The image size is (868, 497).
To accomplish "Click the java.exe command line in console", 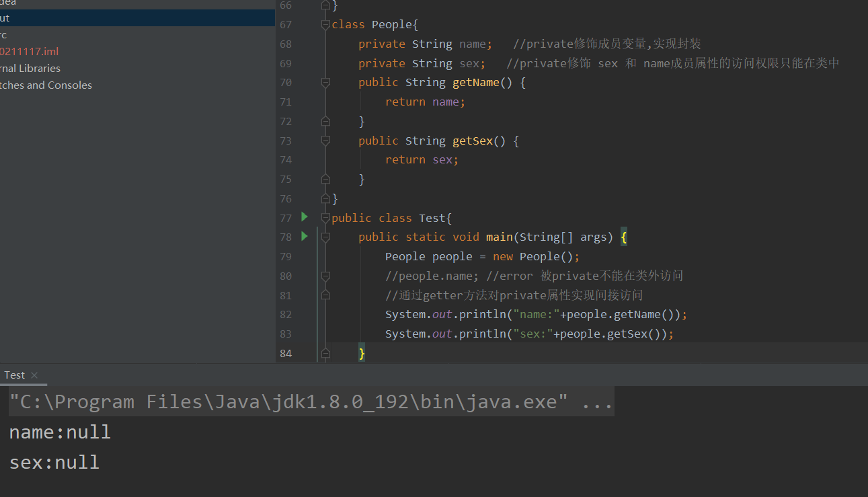I will click(311, 402).
